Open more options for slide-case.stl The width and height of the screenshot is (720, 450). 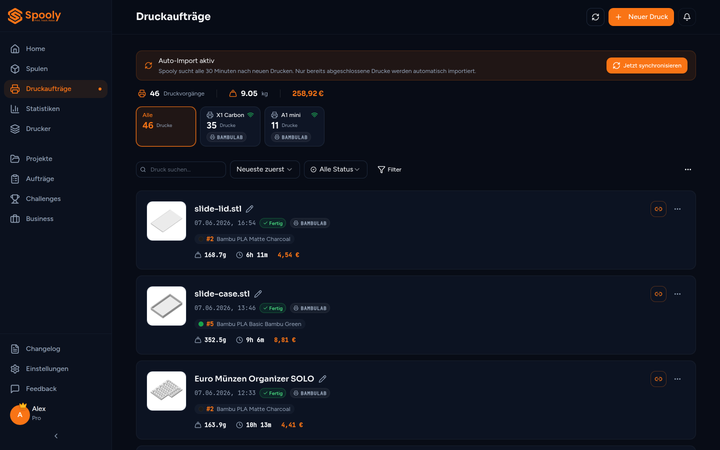[677, 294]
